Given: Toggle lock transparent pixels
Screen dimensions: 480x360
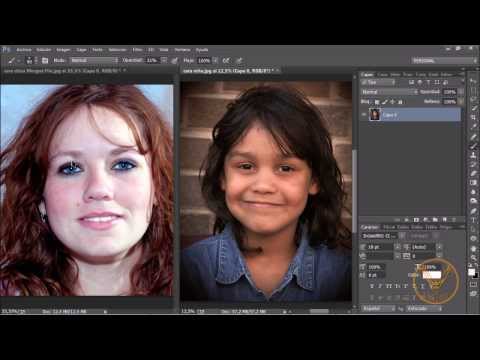Looking at the screenshot, I should 377,102.
